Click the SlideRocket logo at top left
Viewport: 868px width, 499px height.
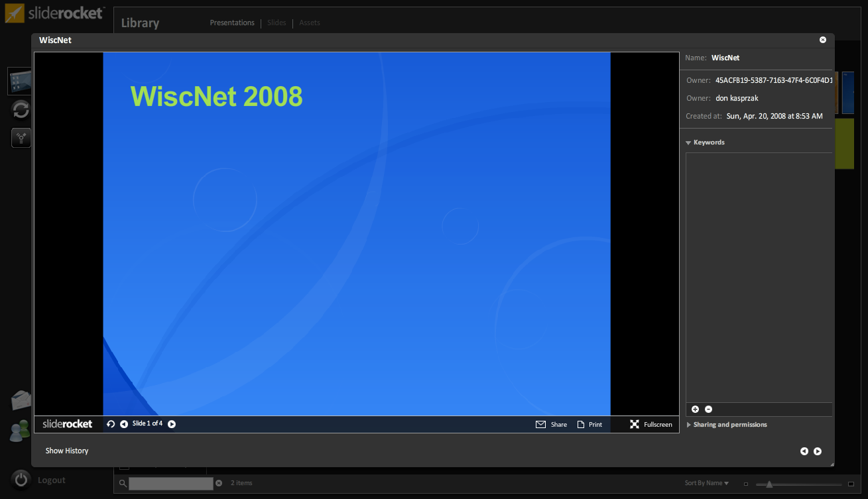(54, 13)
